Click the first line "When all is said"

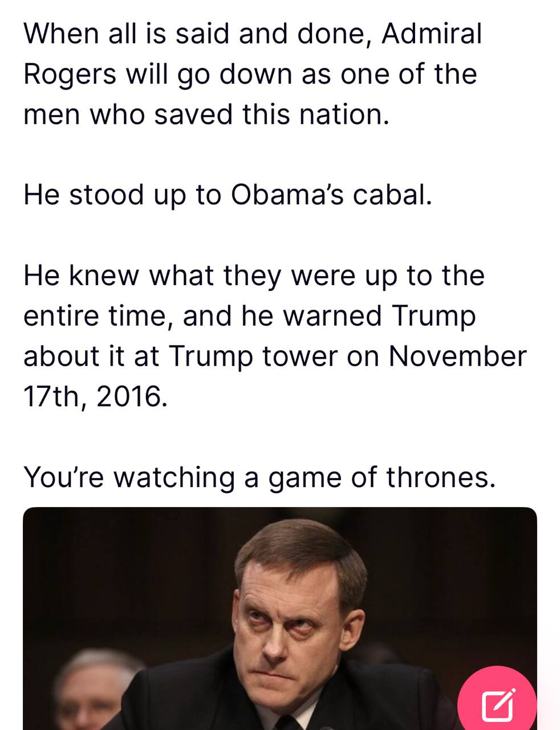click(253, 34)
